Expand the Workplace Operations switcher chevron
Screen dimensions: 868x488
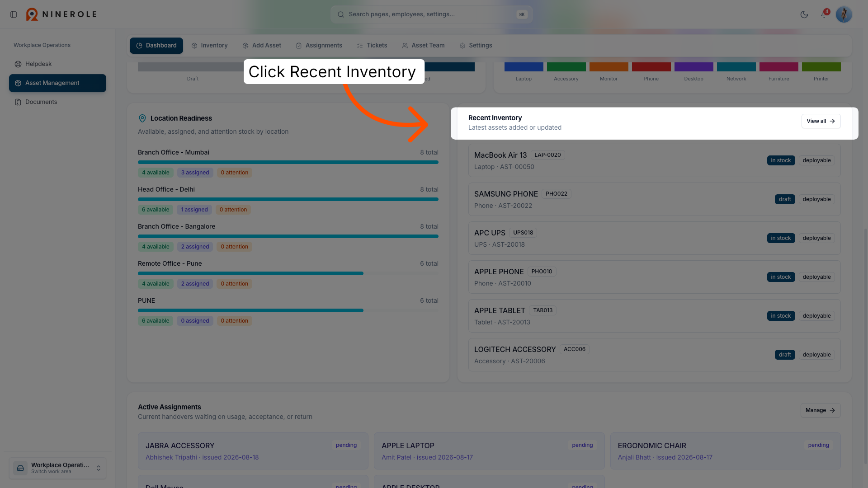coord(99,468)
